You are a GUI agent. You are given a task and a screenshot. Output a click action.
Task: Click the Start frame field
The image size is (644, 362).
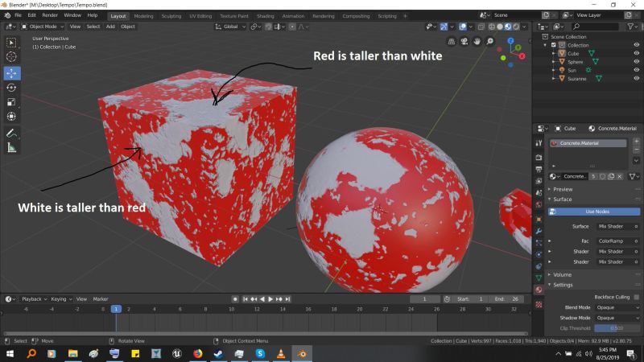point(471,299)
